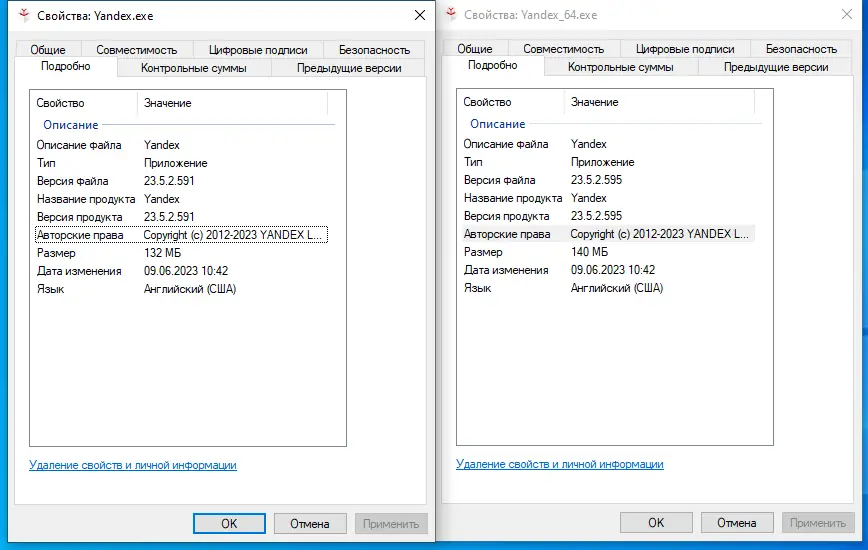Open the remove properties link in Yandex_64.exe window

[560, 464]
